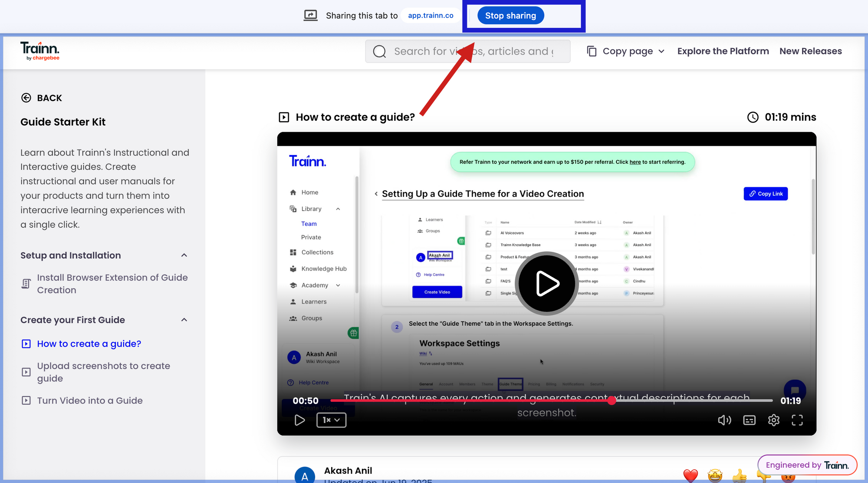This screenshot has height=483, width=868.
Task: Collapse the Library chevron in video sidebar
Action: pos(338,209)
